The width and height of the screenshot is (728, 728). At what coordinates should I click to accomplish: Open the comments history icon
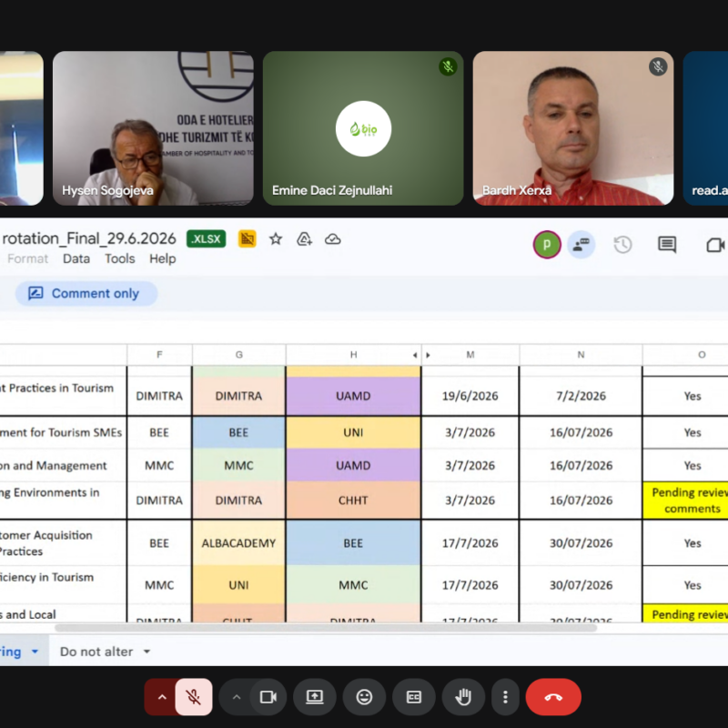pos(667,245)
